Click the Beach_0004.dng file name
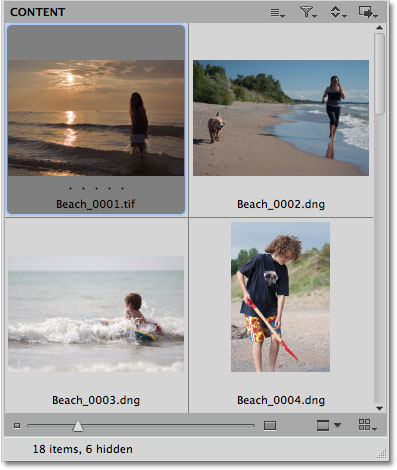The image size is (397, 470). (281, 400)
